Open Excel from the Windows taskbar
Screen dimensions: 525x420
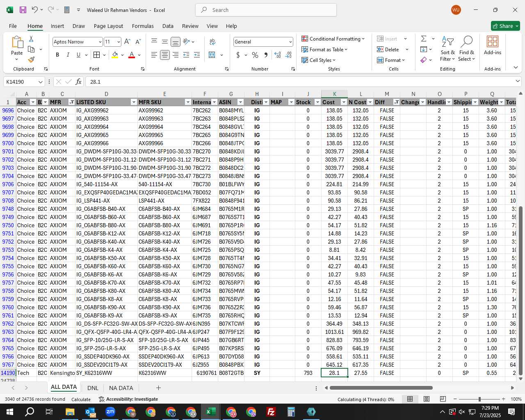pyautogui.click(x=211, y=412)
